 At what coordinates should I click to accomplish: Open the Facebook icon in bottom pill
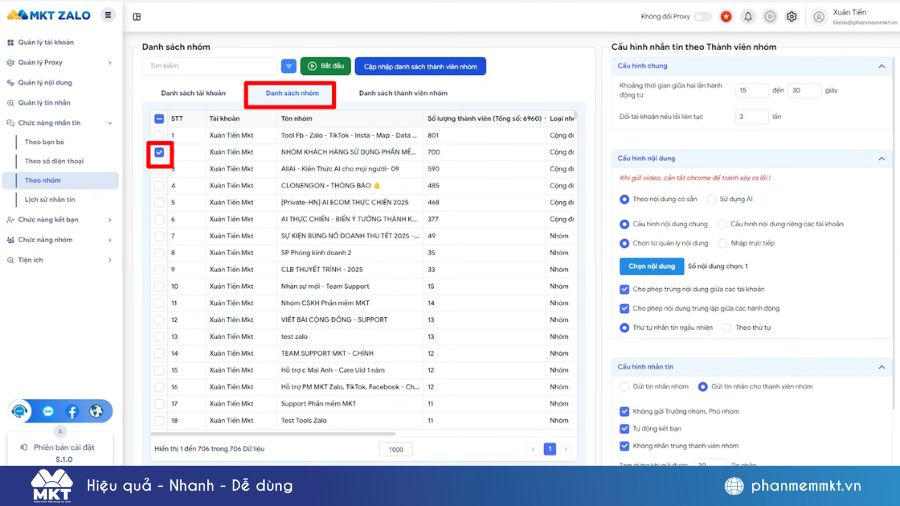72,411
